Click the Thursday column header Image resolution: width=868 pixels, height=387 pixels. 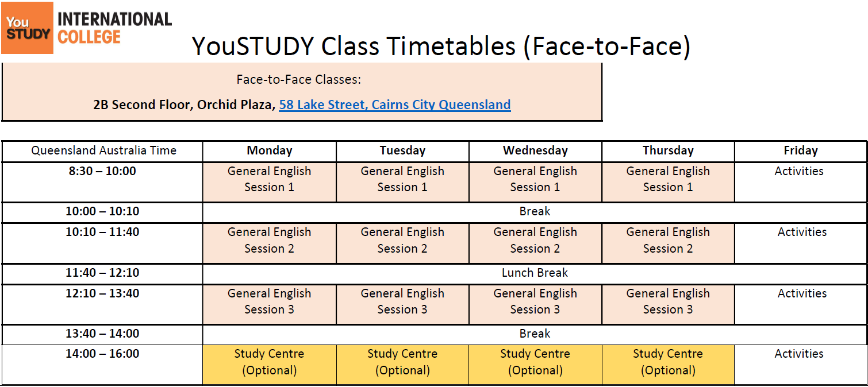coord(668,151)
